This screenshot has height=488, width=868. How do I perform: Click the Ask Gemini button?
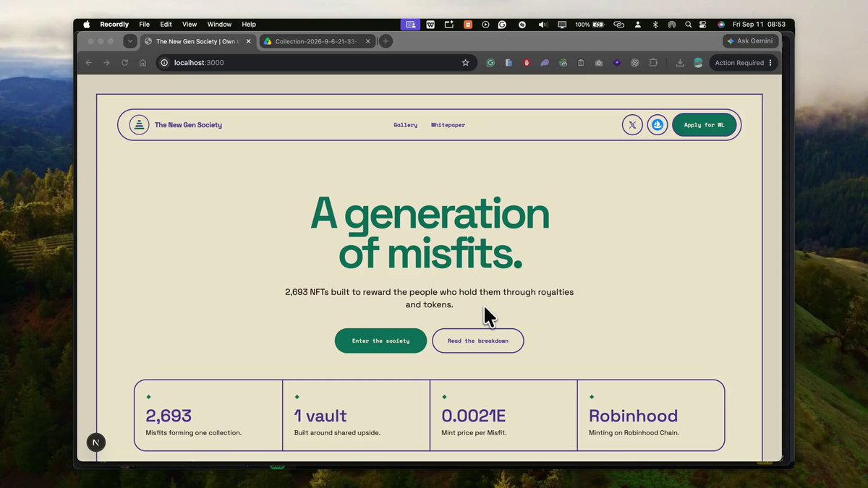pos(751,41)
